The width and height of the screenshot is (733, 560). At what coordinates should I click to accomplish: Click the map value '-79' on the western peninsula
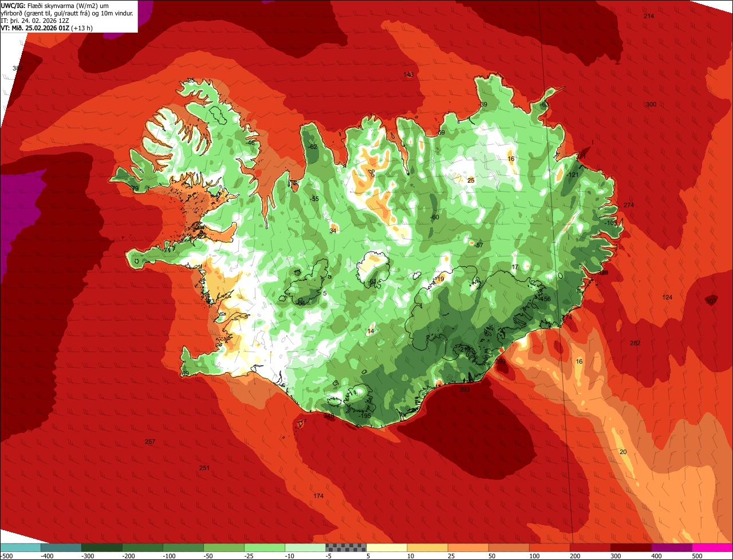(135, 188)
